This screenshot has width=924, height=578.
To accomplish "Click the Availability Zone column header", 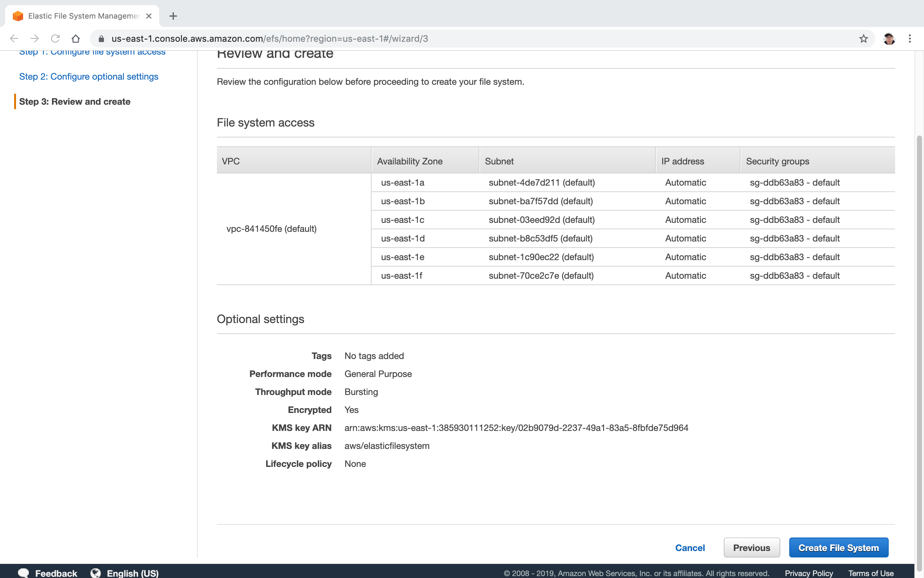I will tap(425, 161).
